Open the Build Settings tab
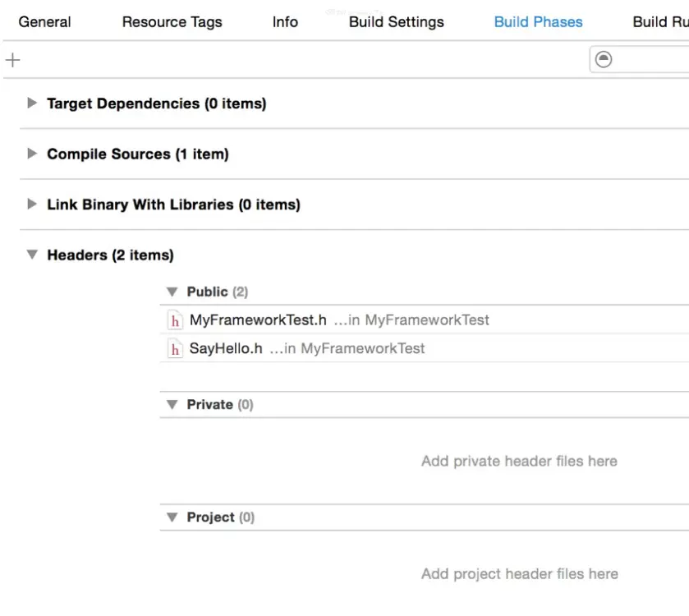The width and height of the screenshot is (689, 616). tap(397, 22)
